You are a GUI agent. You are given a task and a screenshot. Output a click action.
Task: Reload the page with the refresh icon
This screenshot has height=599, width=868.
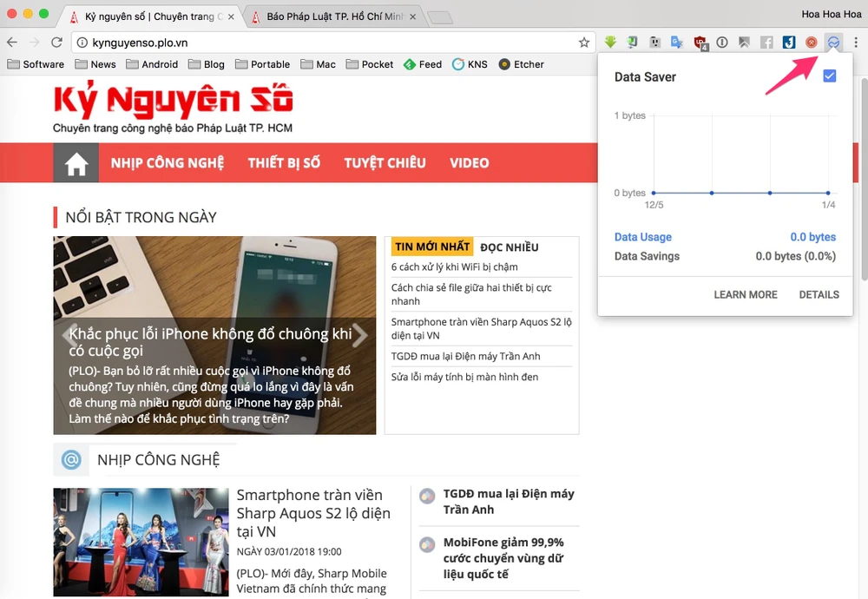(x=56, y=42)
